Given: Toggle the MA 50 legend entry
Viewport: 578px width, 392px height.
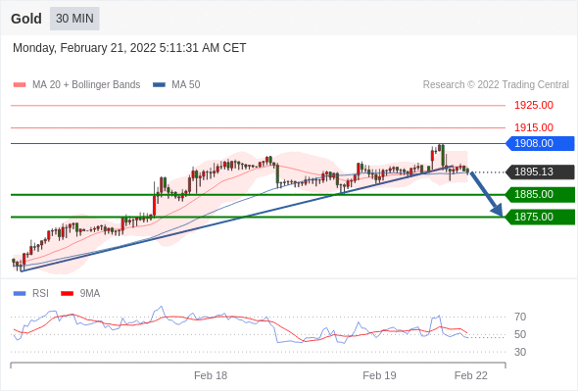Looking at the screenshot, I should coord(176,85).
